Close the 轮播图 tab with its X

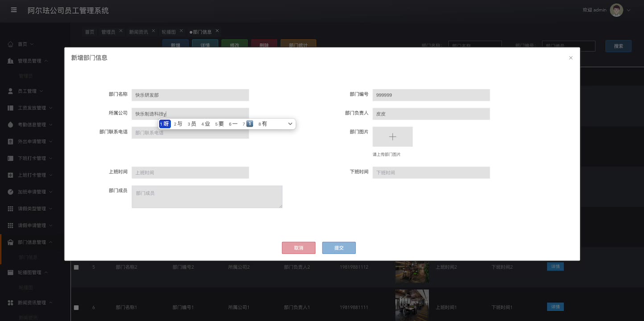(181, 31)
